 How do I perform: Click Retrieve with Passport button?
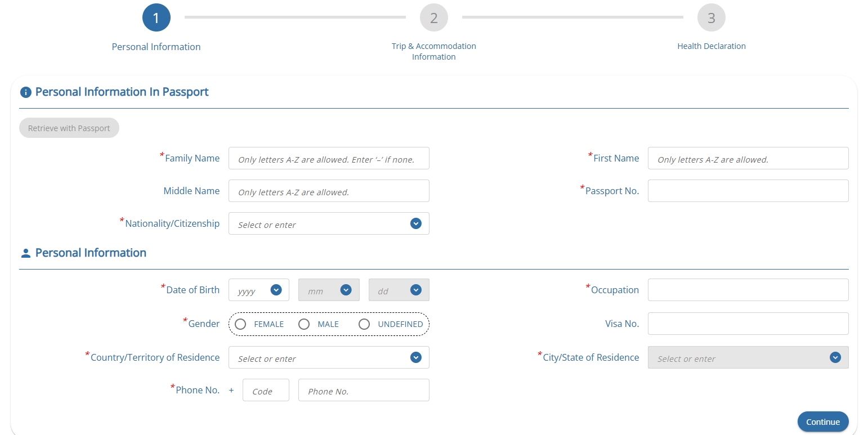(69, 128)
